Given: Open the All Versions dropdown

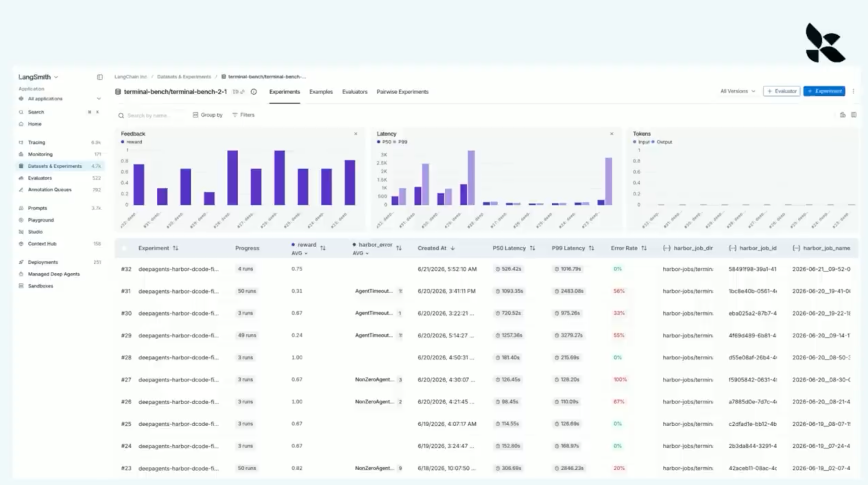Looking at the screenshot, I should coord(738,91).
